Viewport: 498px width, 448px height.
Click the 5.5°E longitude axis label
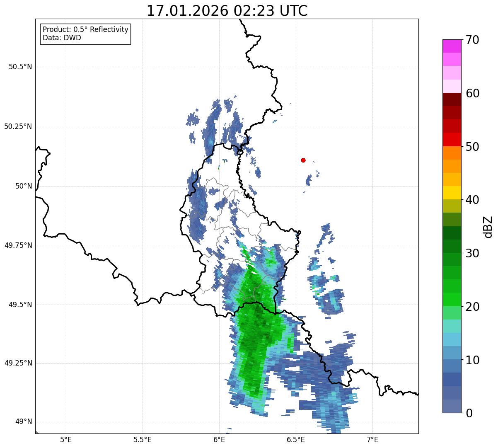click(143, 439)
